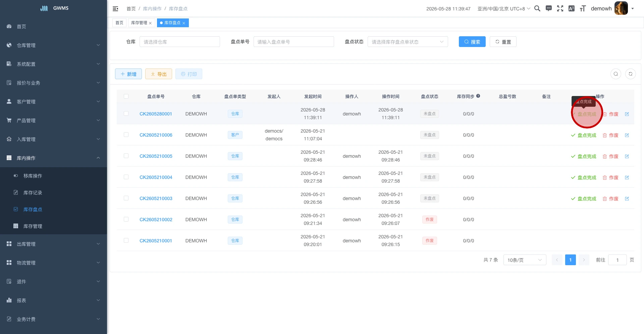Check the row CK2605210006 checkbox
644x334 pixels.
126,135
